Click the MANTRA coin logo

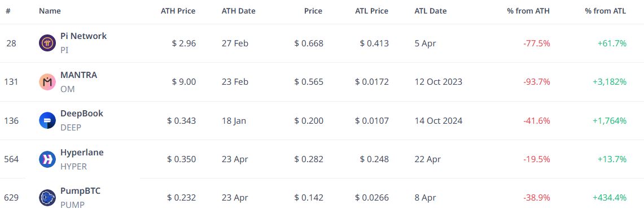click(47, 82)
